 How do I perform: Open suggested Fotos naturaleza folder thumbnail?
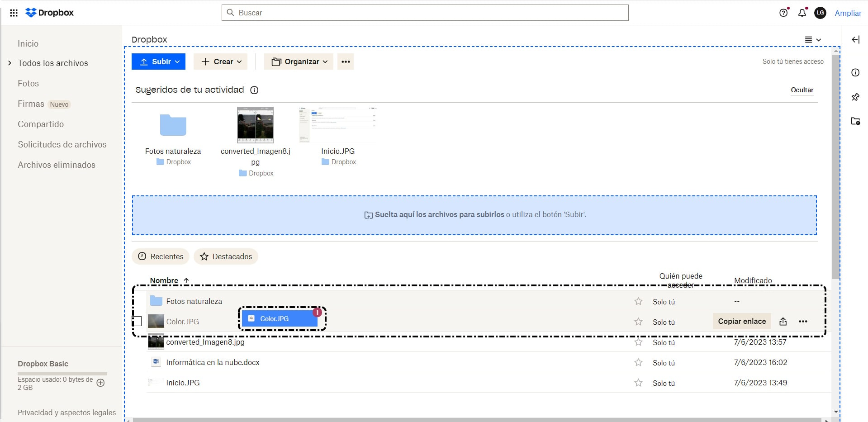[173, 125]
